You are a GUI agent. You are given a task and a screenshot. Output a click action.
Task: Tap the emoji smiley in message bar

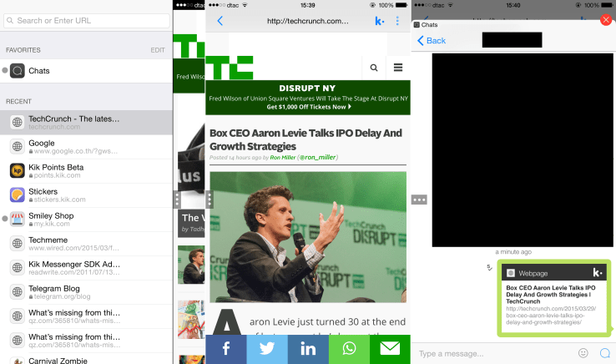coord(583,353)
